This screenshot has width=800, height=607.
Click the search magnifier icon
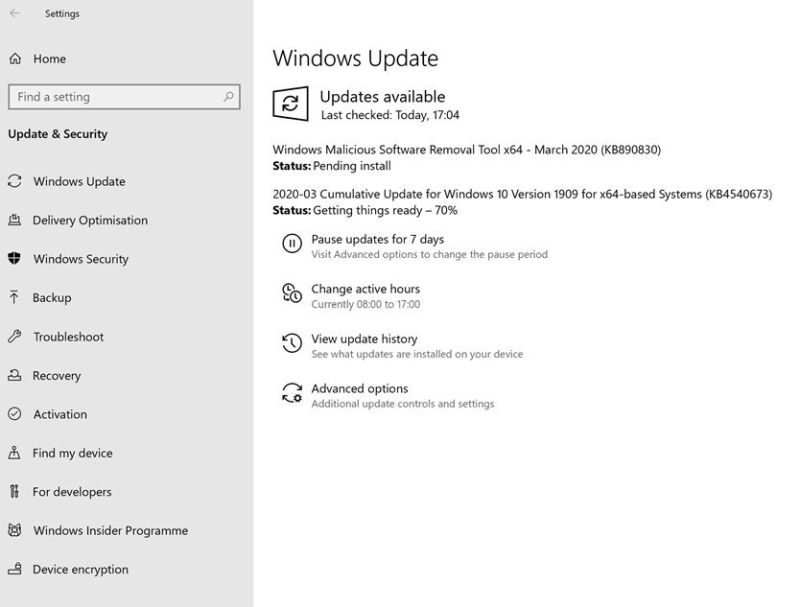(229, 96)
